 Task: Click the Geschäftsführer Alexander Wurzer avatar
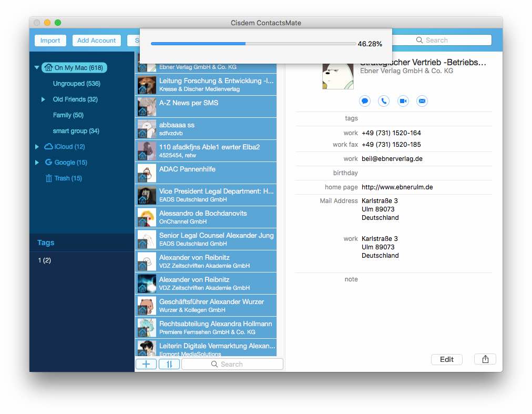point(147,305)
